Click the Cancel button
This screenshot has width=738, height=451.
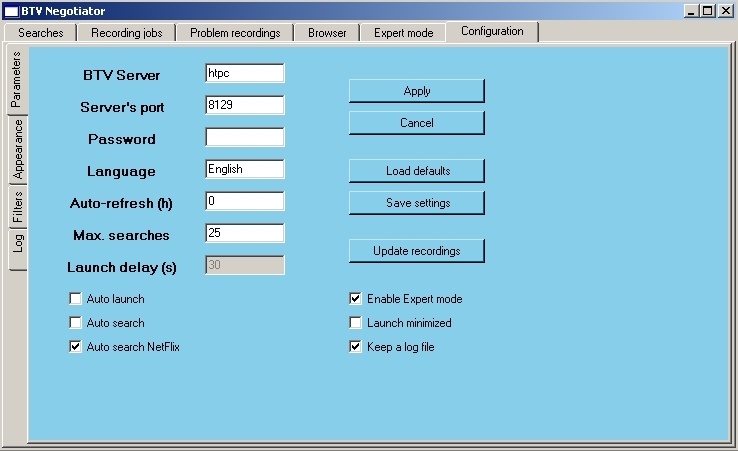point(417,123)
